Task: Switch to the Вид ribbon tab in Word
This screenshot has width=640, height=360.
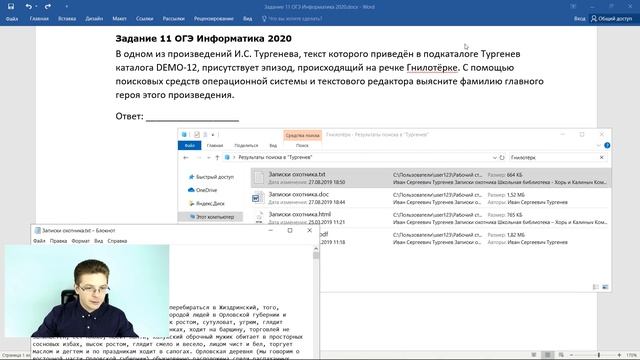Action: (247, 19)
